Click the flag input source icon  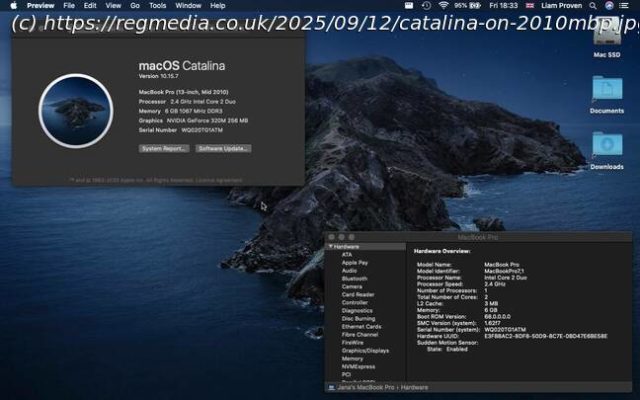(530, 6)
